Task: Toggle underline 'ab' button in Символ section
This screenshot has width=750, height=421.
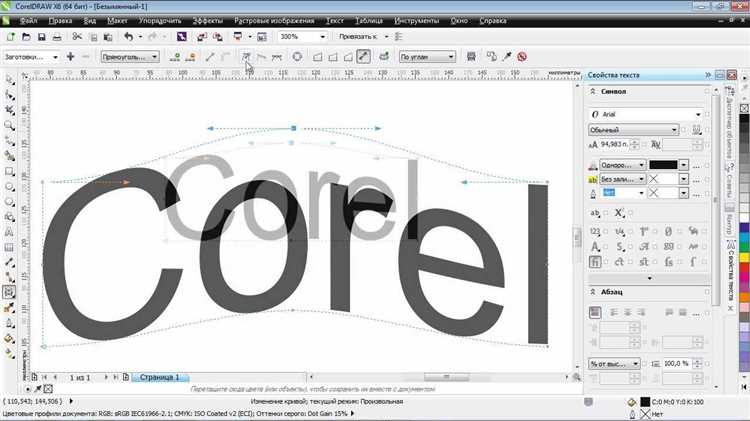Action: [x=595, y=212]
